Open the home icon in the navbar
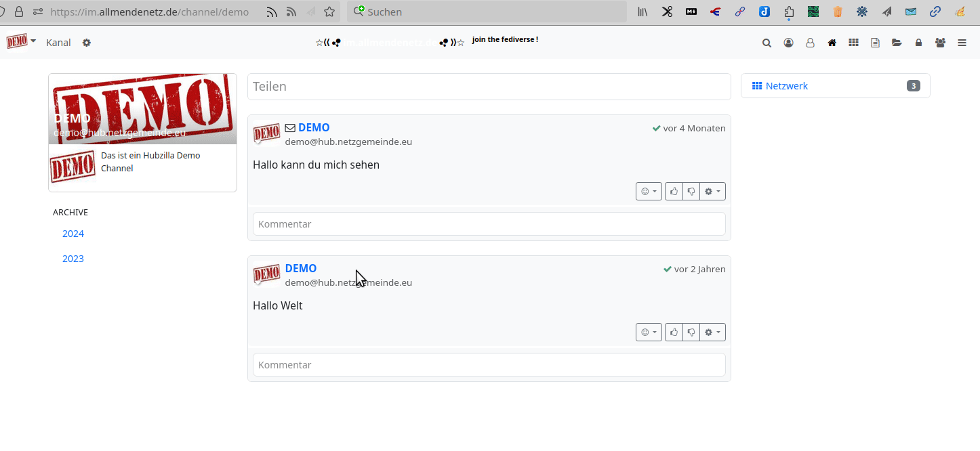980x451 pixels. tap(832, 43)
